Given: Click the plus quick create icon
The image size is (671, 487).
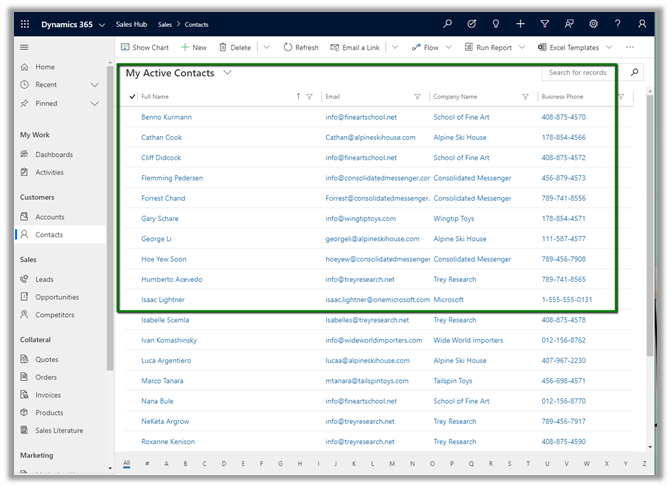Looking at the screenshot, I should [x=520, y=24].
